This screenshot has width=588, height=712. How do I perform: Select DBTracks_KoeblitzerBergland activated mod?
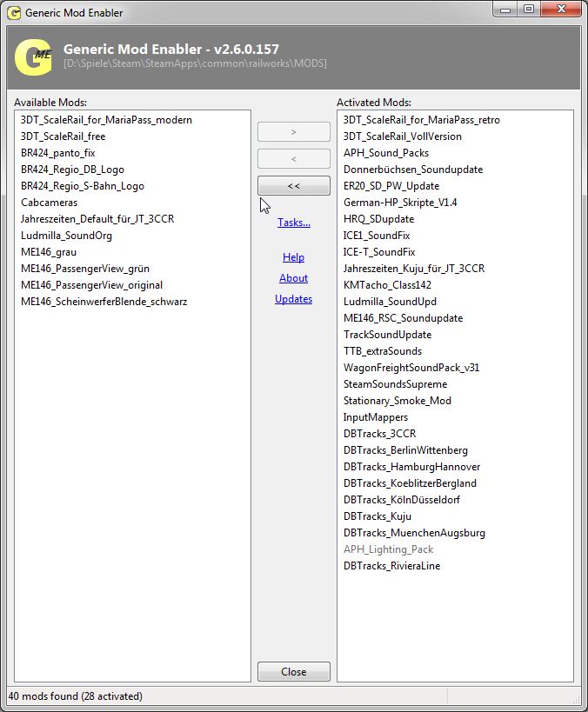pos(410,483)
